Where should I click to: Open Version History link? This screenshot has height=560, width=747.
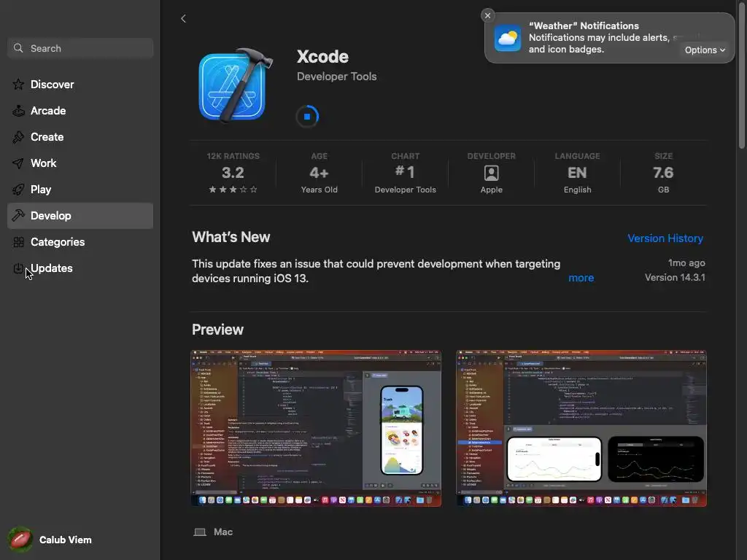665,238
